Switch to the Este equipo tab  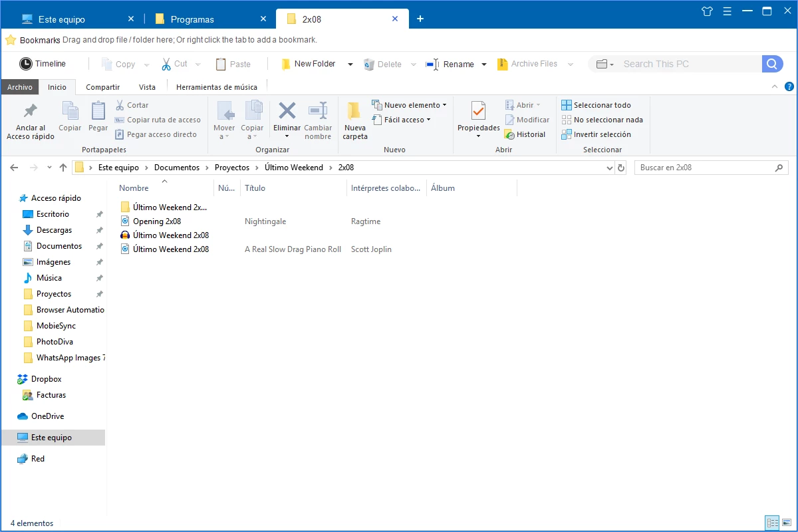pos(78,19)
